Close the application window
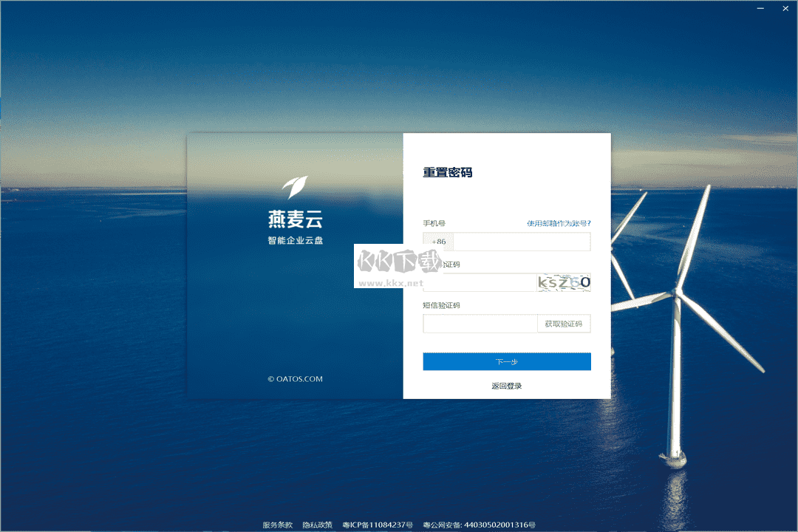 pyautogui.click(x=785, y=8)
